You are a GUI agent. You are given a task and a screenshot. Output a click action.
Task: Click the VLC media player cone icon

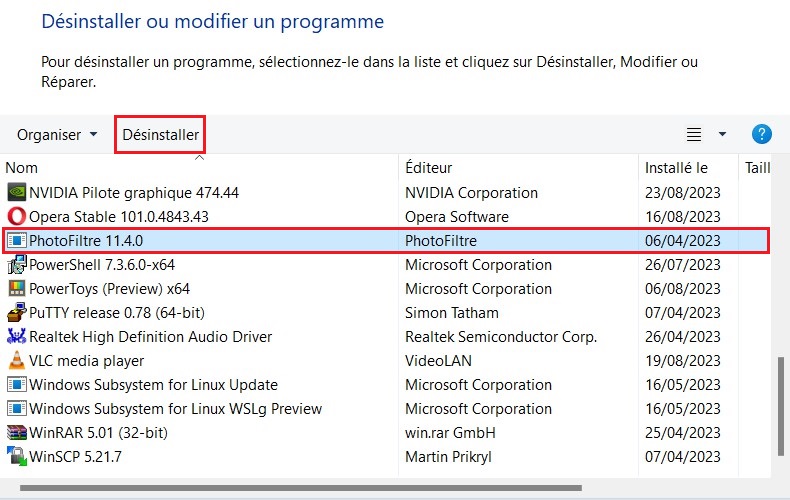tap(17, 361)
